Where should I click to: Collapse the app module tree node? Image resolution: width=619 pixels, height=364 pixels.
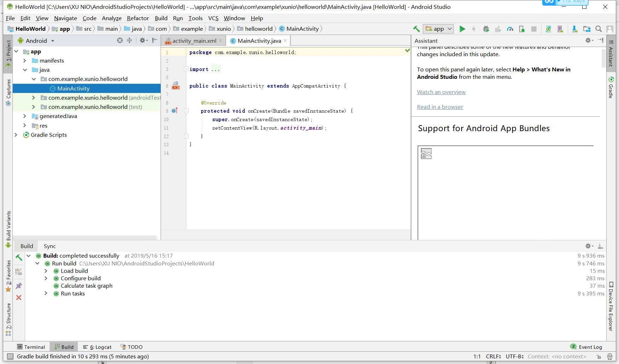pyautogui.click(x=16, y=52)
